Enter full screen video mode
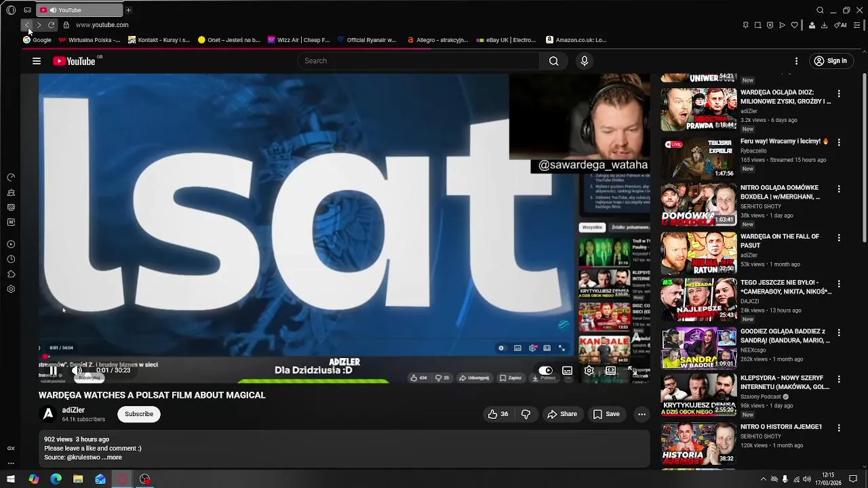The image size is (868, 488). (631, 371)
